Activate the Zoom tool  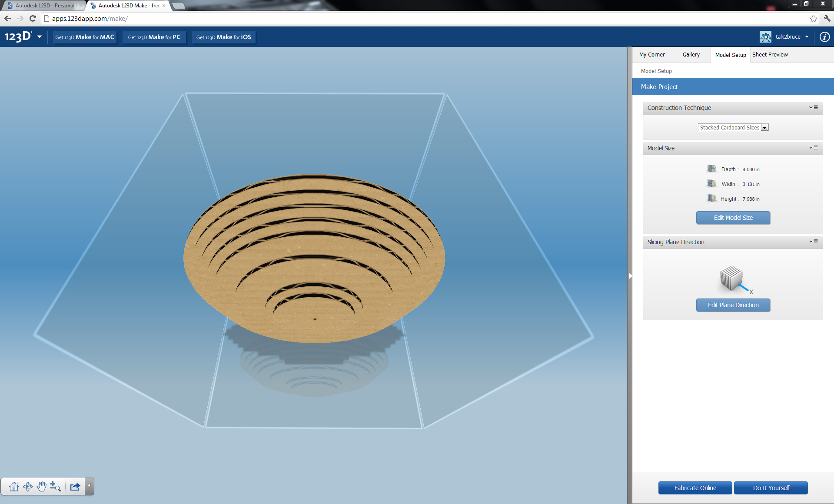coord(56,486)
